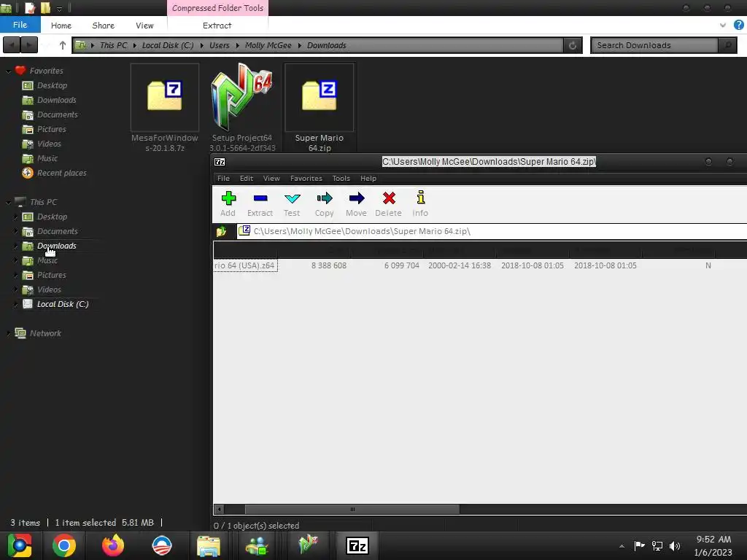Collapse the This PC tree section
This screenshot has width=747, height=560.
point(8,203)
